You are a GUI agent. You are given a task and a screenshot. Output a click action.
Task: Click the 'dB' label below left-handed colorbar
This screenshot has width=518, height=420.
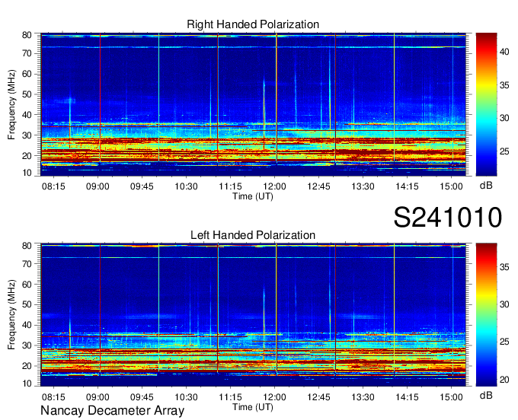(486, 395)
